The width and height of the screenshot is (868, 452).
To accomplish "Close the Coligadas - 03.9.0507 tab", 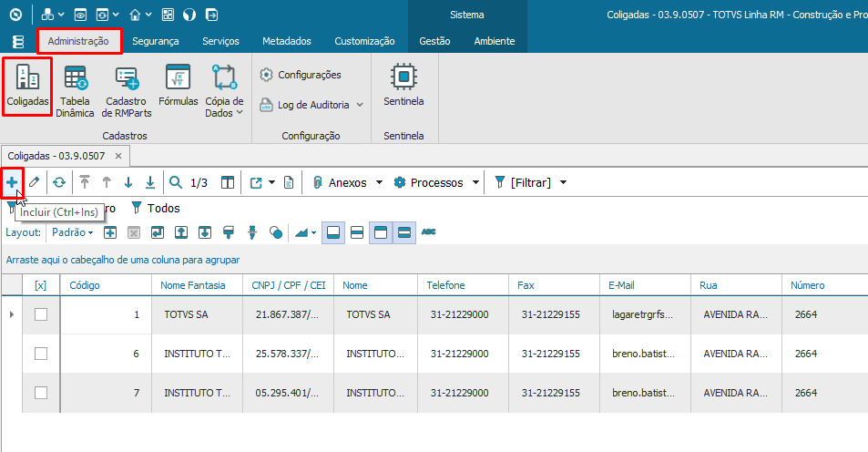I will 118,156.
